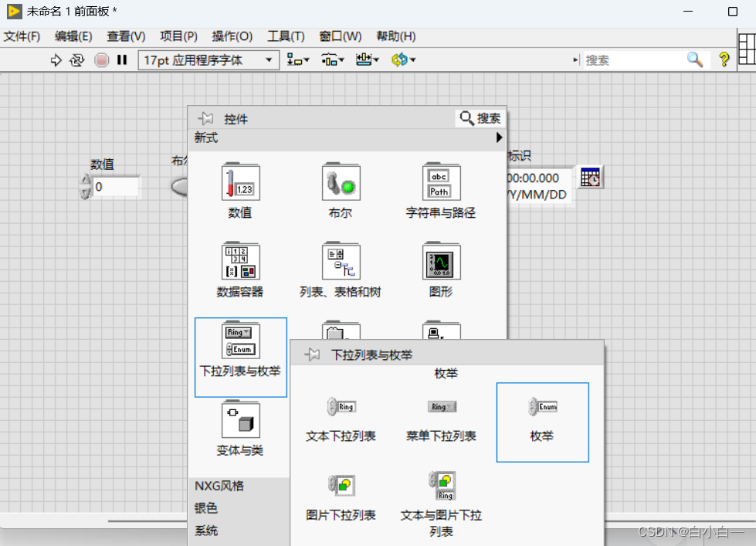Open the 变体与类 subpalette

pos(240,429)
